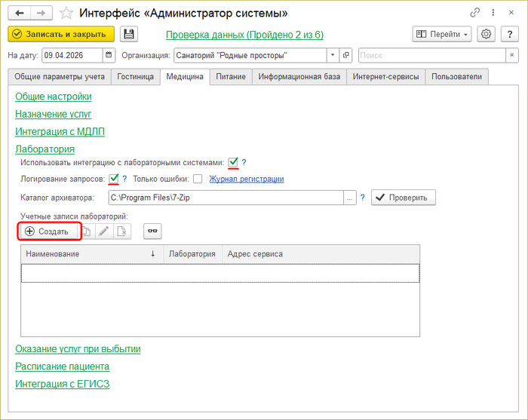Open the Информационная база tab
528x420 pixels.
click(300, 76)
